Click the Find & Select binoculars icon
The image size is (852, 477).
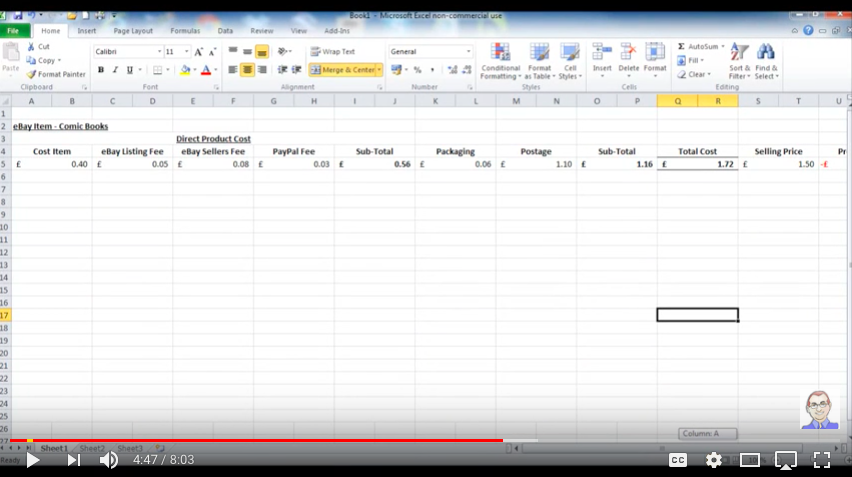point(766,53)
